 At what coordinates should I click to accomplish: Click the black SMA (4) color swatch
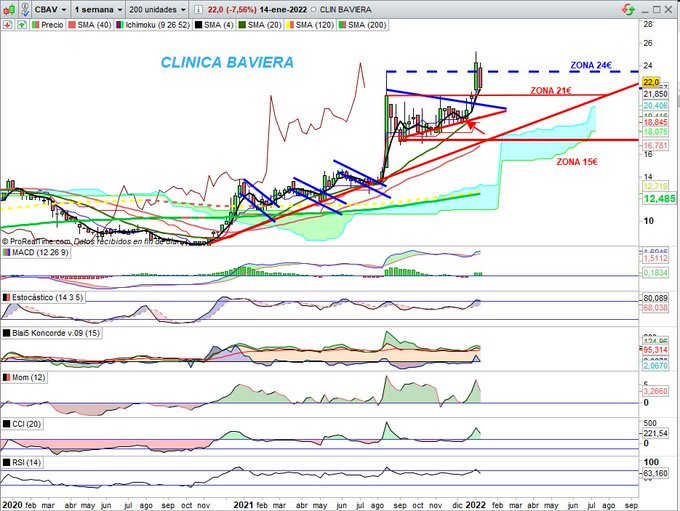click(x=198, y=25)
